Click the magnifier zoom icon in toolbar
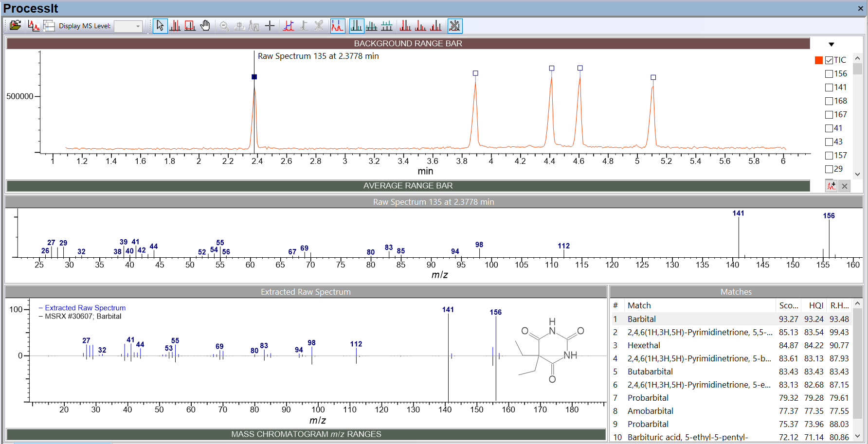Screen dimensions: 868x444 pyautogui.click(x=224, y=26)
